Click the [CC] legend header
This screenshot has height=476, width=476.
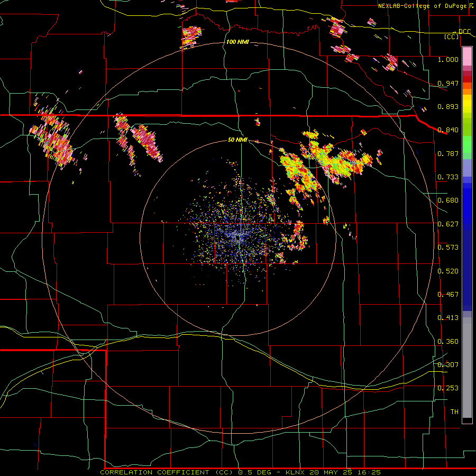tap(452, 36)
